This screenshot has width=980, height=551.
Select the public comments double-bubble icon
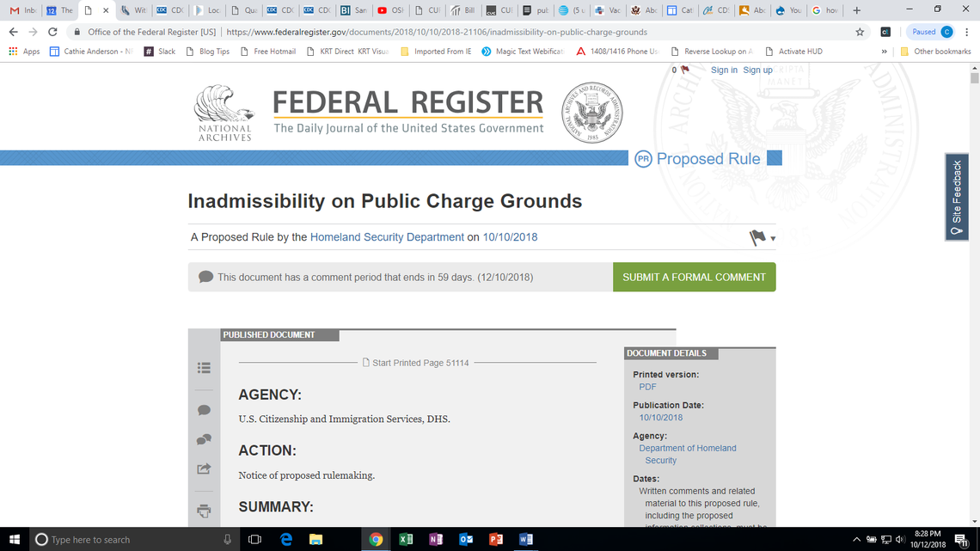204,439
